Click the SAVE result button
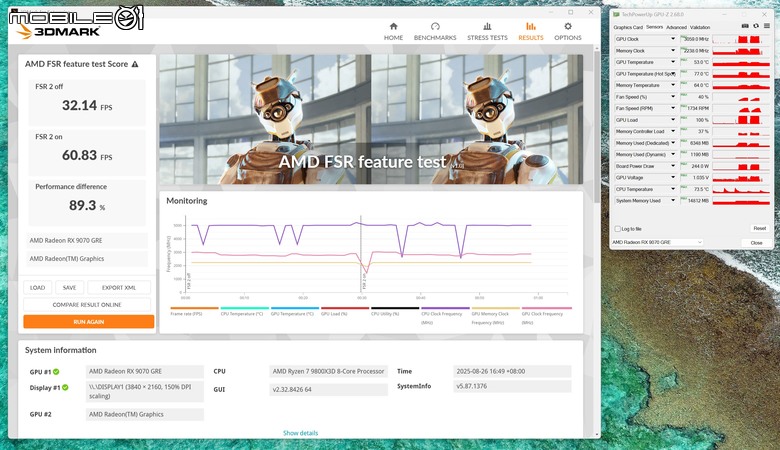780x450 pixels. click(69, 287)
